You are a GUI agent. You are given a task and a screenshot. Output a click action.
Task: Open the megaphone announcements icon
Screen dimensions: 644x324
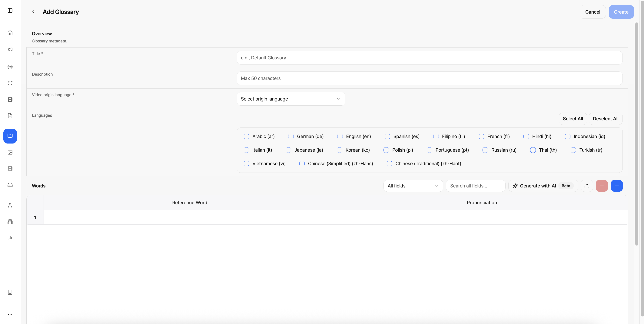(10, 49)
